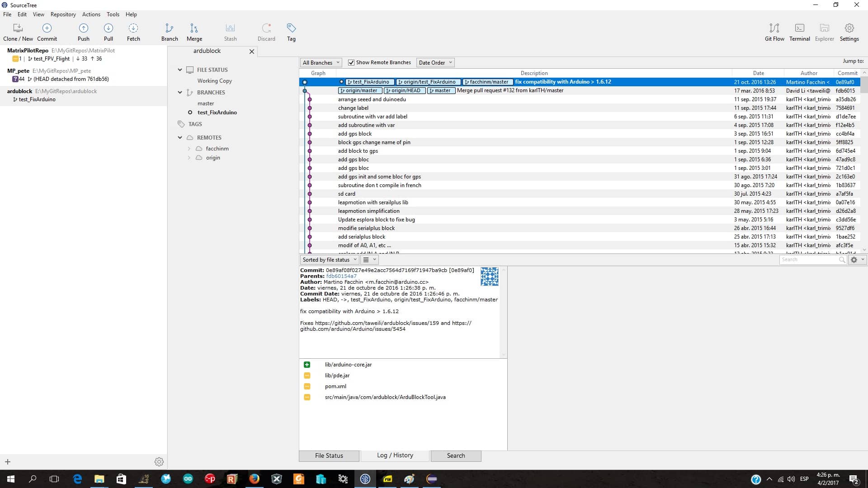Screen dimensions: 868x488
Task: Open the Arduino IDE taskbar icon
Action: [188, 479]
